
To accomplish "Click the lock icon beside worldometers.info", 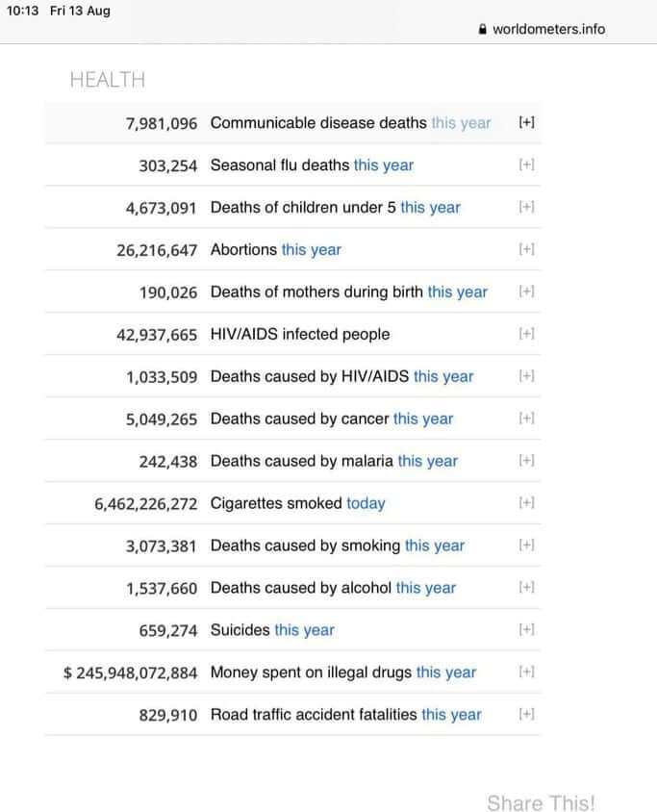I will coord(483,29).
